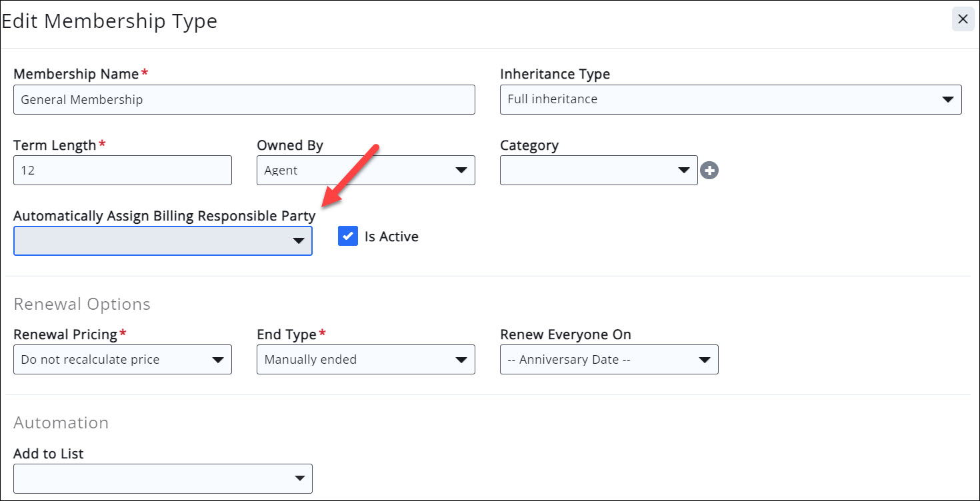Image resolution: width=980 pixels, height=501 pixels.
Task: Click the plus icon beside Category
Action: tap(709, 171)
